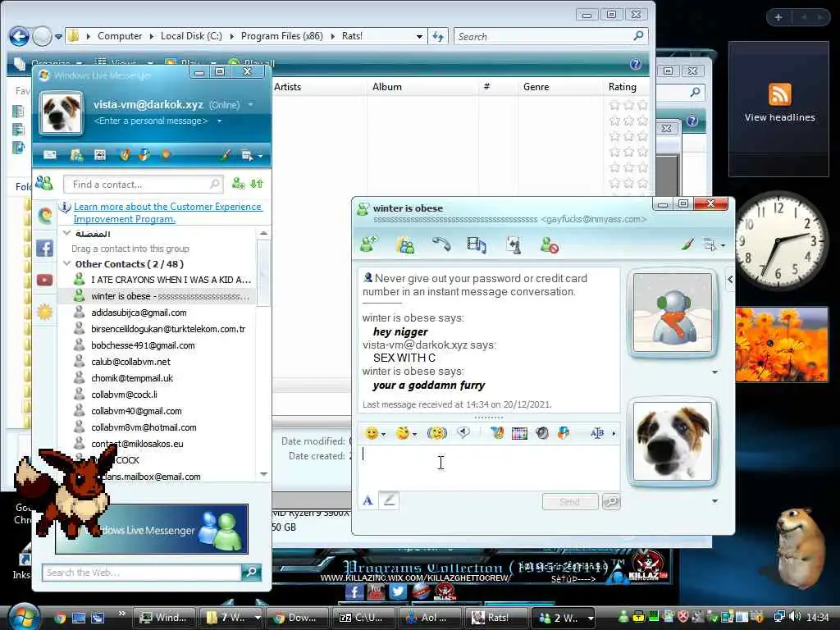This screenshot has height=630, width=840.
Task: Click the Local Disk (C:) breadcrumb
Action: click(x=191, y=36)
